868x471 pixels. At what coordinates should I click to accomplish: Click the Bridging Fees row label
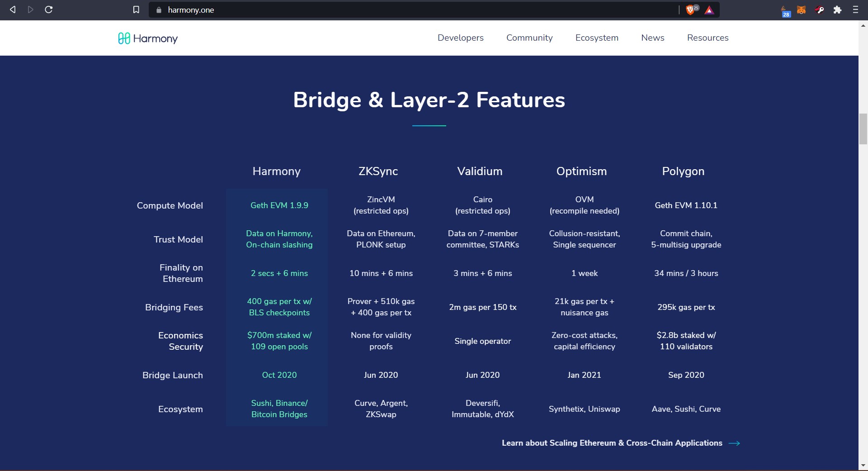tap(174, 307)
